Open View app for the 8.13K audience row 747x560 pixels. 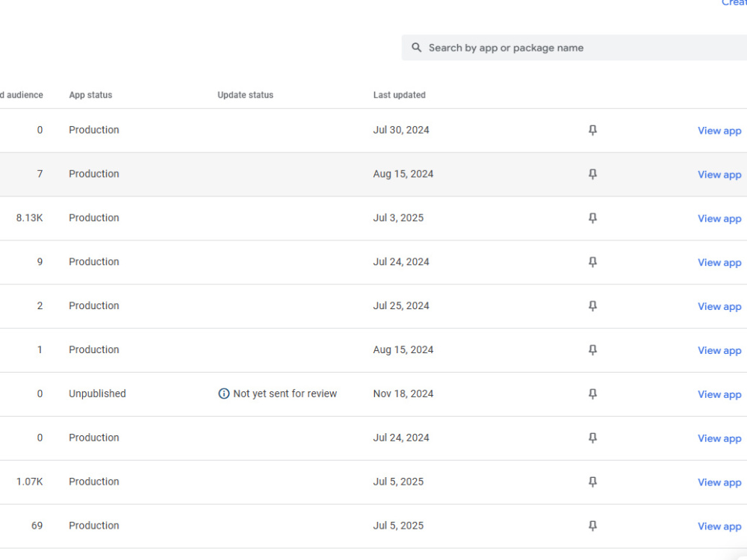[719, 219]
